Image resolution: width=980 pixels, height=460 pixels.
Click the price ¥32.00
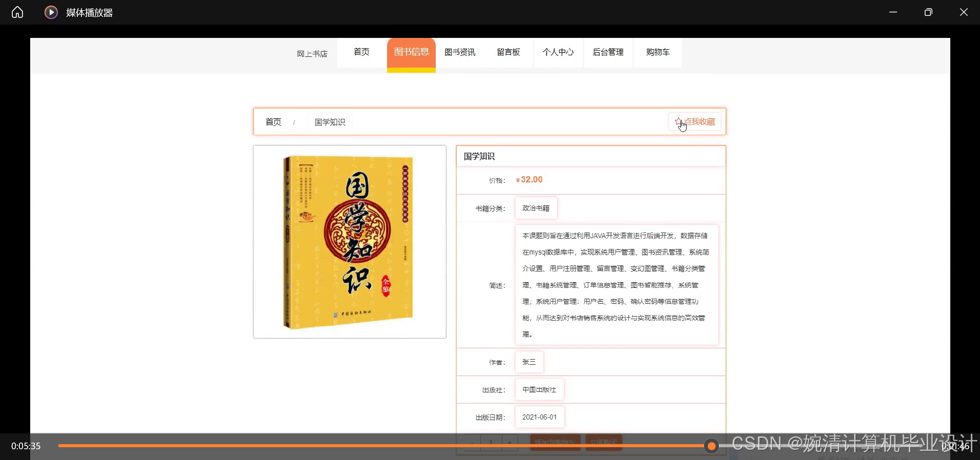(x=529, y=180)
